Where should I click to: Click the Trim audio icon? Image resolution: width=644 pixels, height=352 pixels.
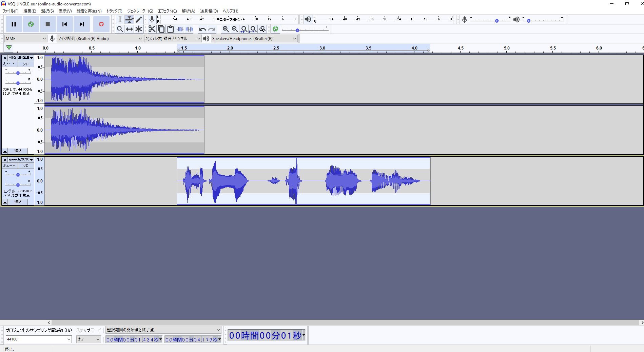coord(180,29)
